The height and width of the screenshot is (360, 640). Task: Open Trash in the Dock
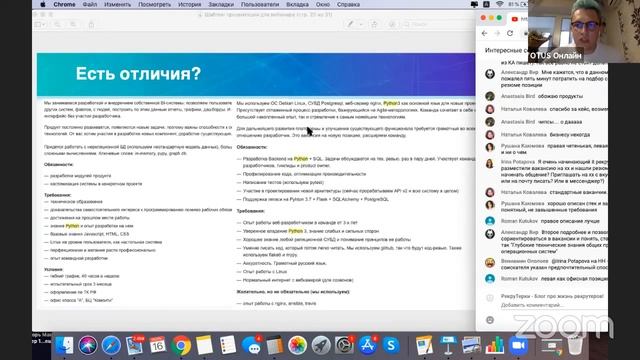(x=575, y=345)
